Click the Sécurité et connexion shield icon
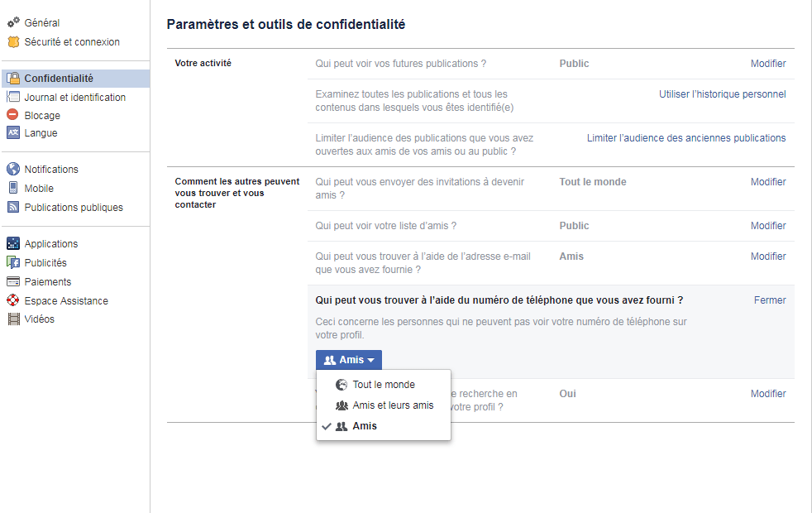 coord(13,42)
